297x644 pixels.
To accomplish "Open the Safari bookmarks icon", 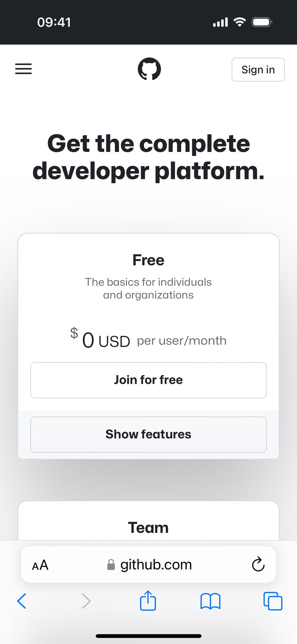I will click(x=210, y=601).
